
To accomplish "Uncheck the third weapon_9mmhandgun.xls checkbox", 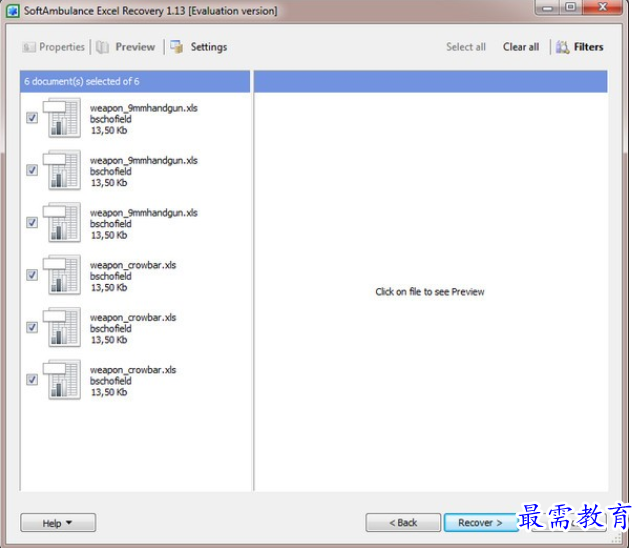I will (32, 223).
